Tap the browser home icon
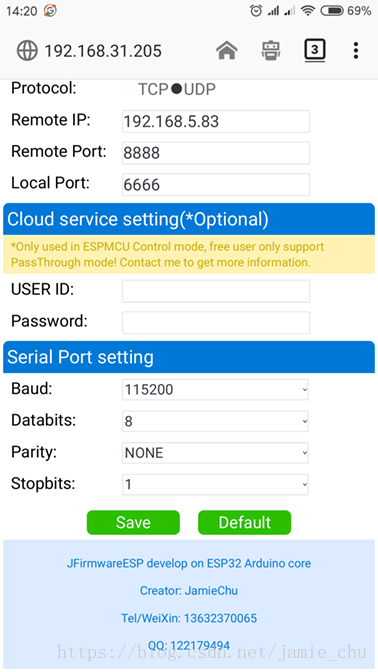This screenshot has height=672, width=378. 227,51
